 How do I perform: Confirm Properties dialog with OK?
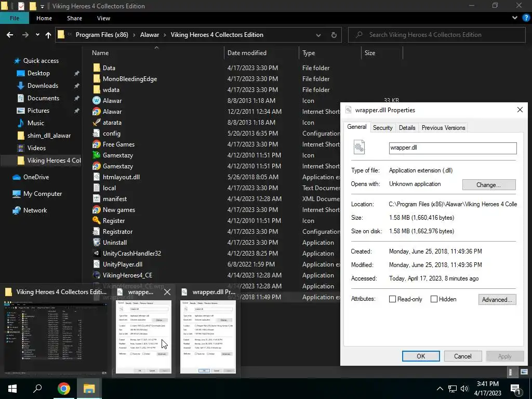pos(421,356)
